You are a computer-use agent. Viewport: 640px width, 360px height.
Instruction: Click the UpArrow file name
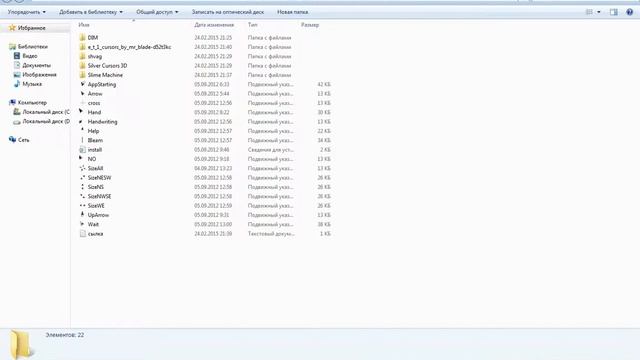click(x=98, y=215)
